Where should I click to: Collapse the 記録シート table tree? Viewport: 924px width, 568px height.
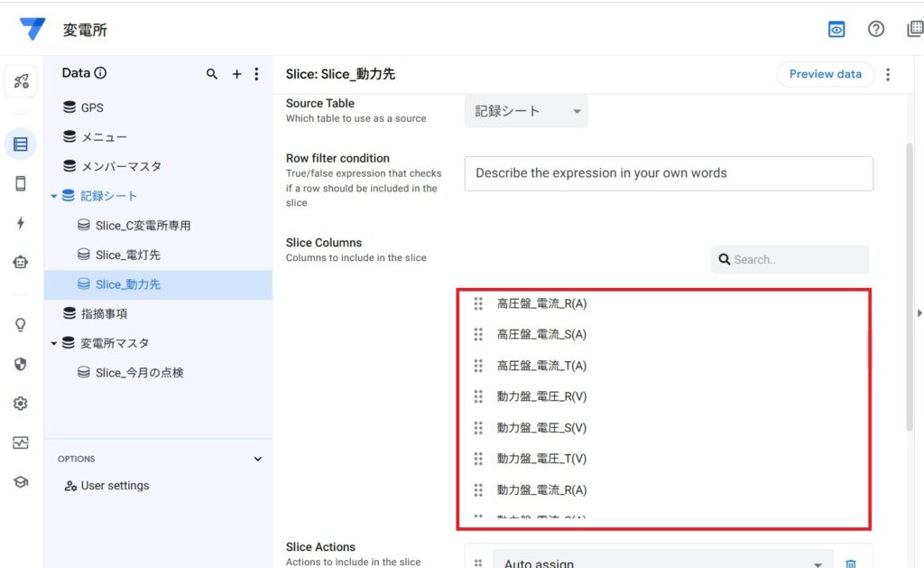[x=54, y=196]
